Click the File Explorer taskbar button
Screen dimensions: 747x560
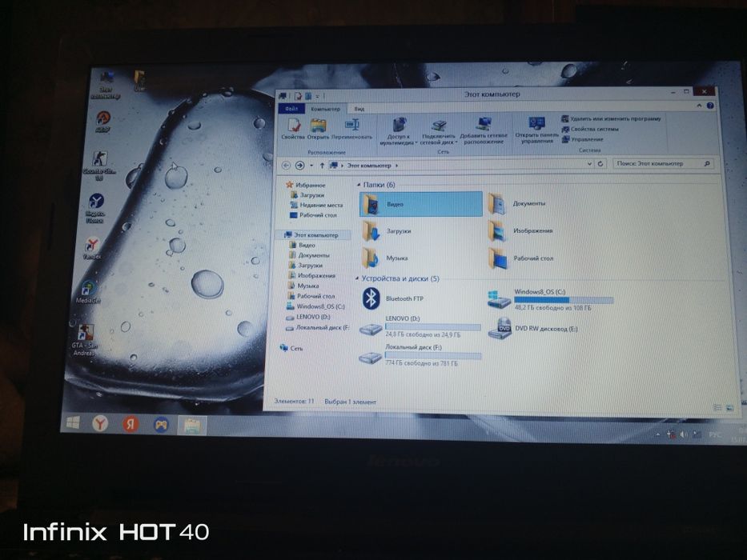192,425
